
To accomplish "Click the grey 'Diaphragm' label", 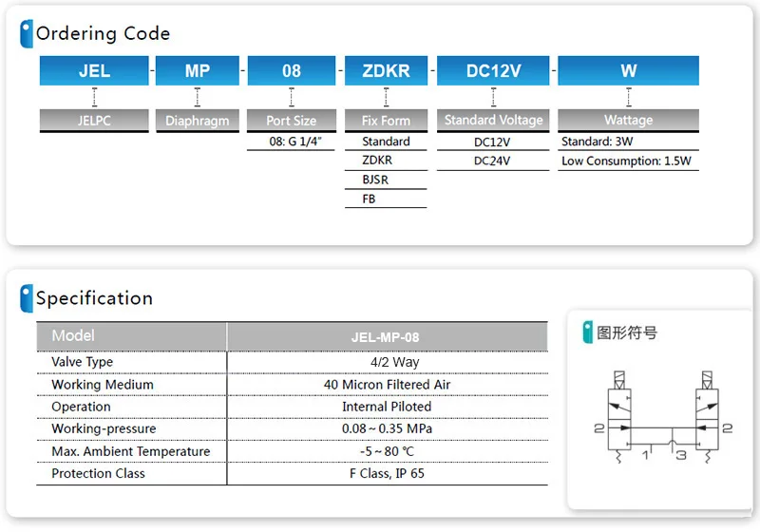I will tap(198, 120).
